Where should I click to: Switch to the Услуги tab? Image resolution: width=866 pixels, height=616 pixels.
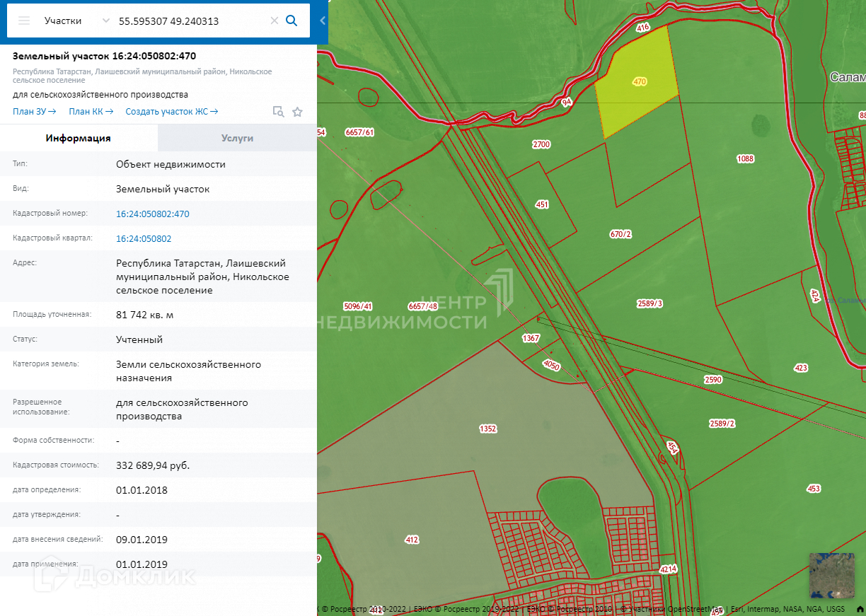point(237,138)
